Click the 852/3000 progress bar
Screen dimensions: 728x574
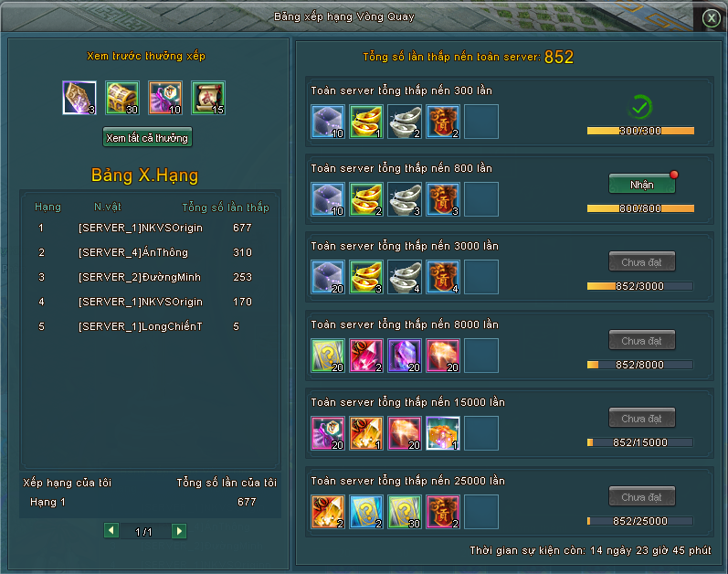pos(640,286)
